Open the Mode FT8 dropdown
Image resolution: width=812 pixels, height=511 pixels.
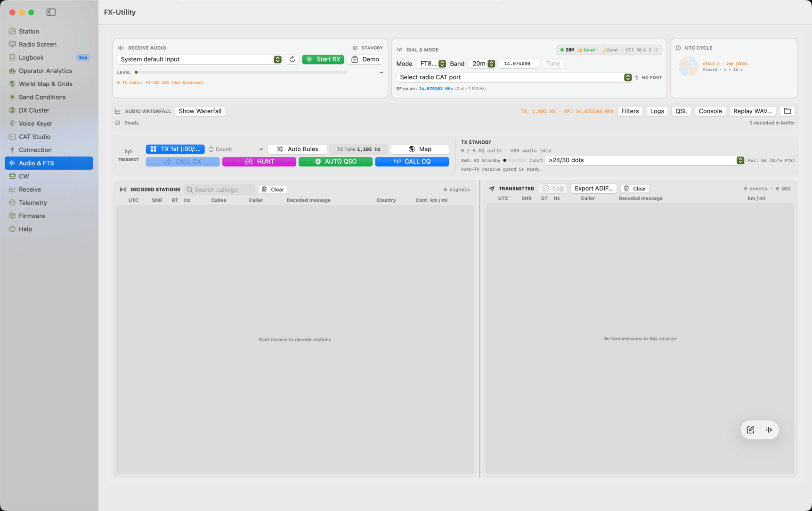tap(431, 64)
